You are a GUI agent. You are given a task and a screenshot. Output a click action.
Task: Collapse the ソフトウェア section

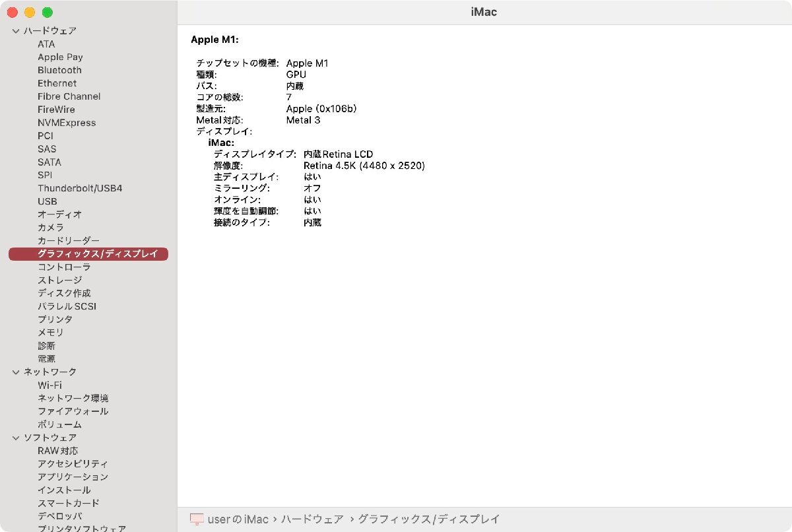point(16,438)
